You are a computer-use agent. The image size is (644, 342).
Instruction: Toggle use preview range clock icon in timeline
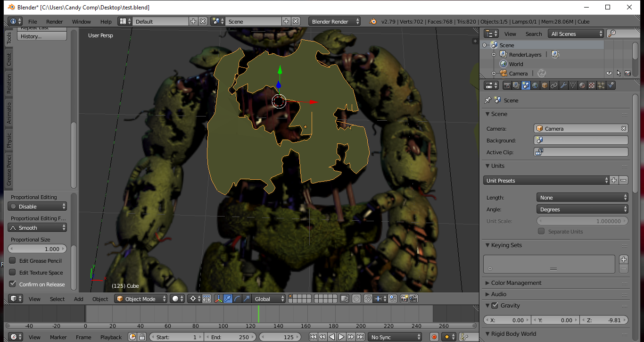pyautogui.click(x=132, y=337)
